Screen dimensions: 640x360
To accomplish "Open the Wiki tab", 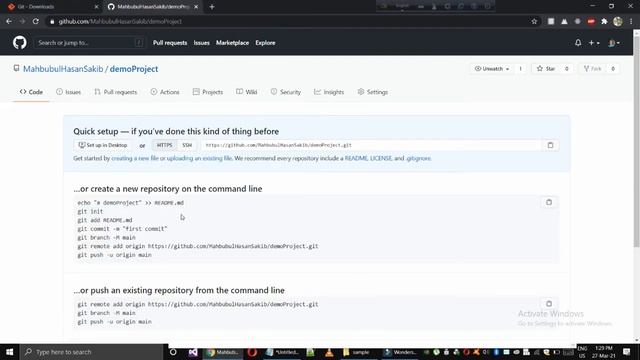I will click(x=247, y=92).
